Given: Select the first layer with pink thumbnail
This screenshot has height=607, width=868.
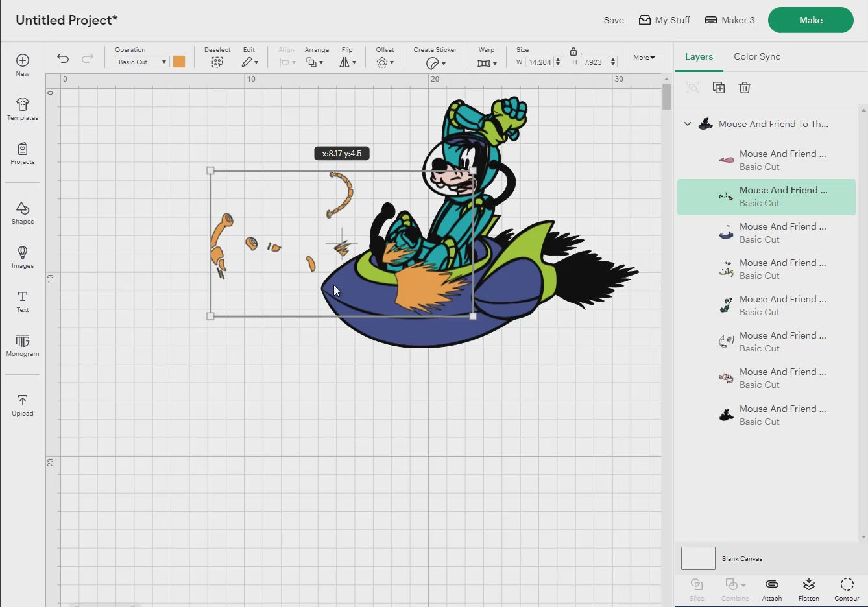Looking at the screenshot, I should 766,160.
